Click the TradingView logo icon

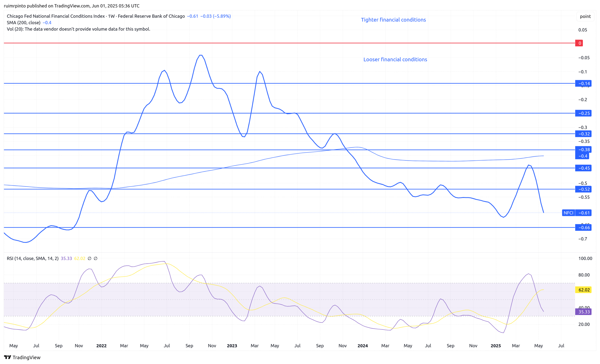7,357
